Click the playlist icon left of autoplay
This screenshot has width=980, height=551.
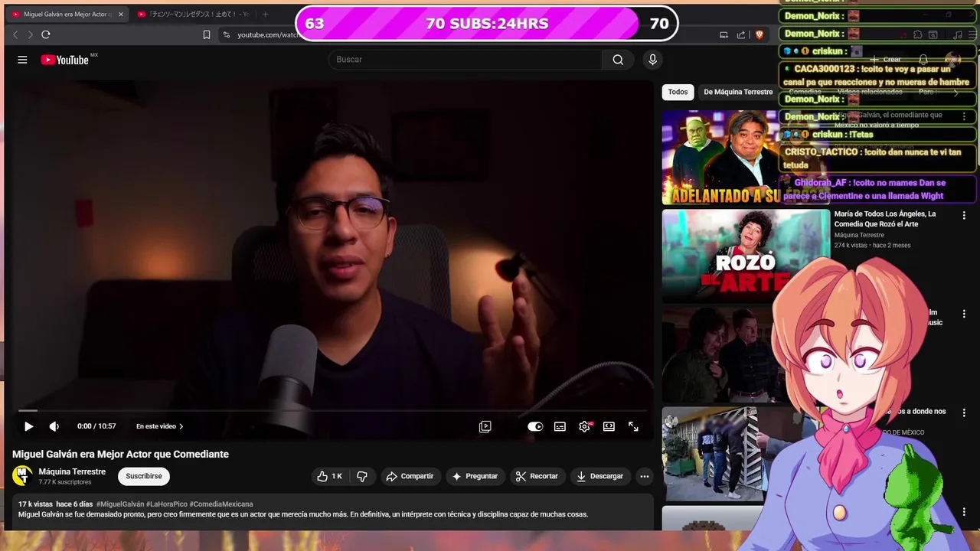point(485,426)
